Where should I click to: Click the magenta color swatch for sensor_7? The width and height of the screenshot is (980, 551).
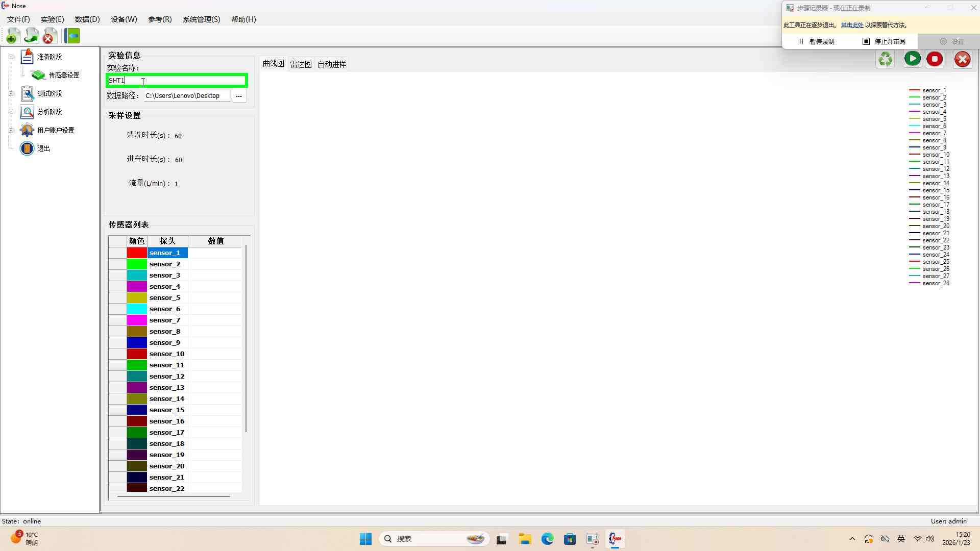137,320
